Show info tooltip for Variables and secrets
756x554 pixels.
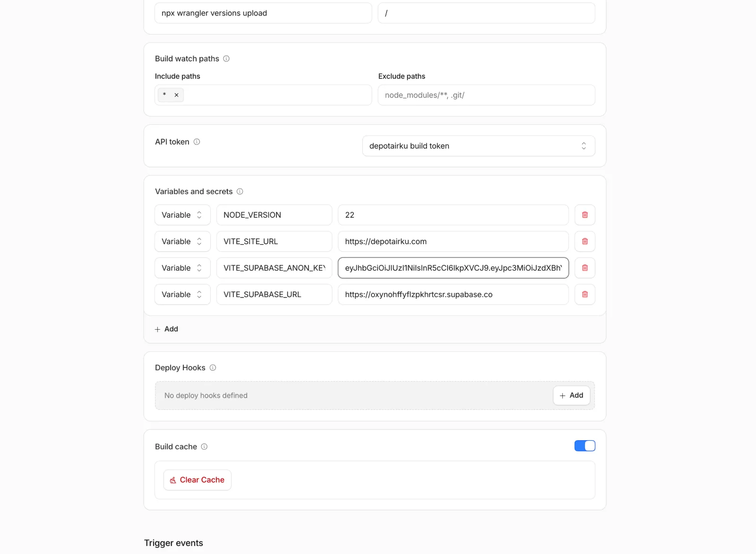tap(240, 191)
